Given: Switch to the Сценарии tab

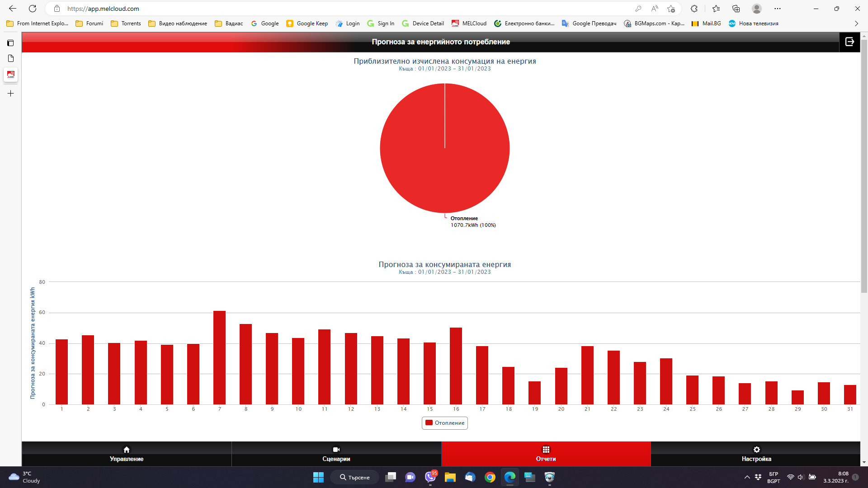Looking at the screenshot, I should click(x=336, y=454).
